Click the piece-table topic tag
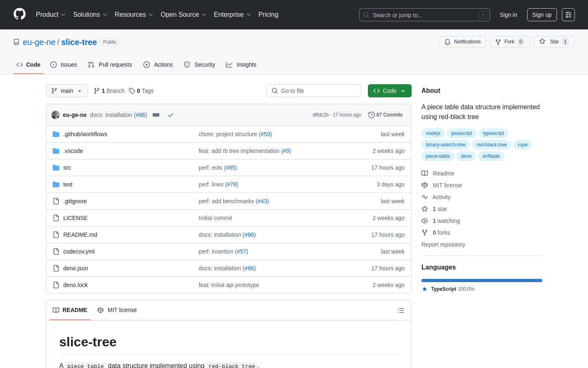The height and width of the screenshot is (368, 588). (438, 156)
